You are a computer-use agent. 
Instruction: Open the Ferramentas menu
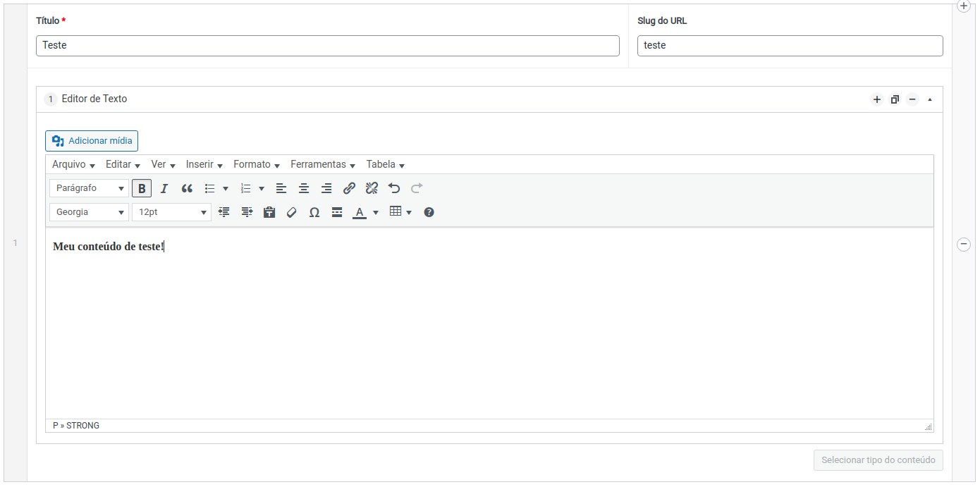click(322, 165)
